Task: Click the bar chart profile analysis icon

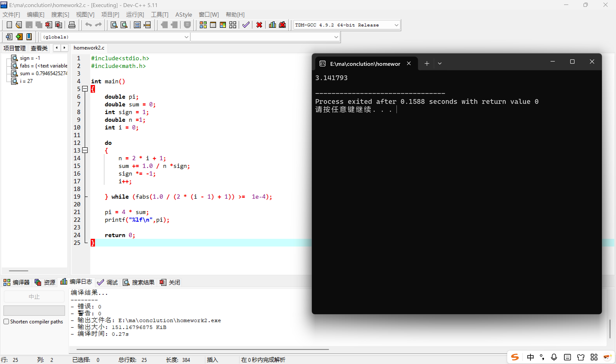Action: (x=272, y=25)
